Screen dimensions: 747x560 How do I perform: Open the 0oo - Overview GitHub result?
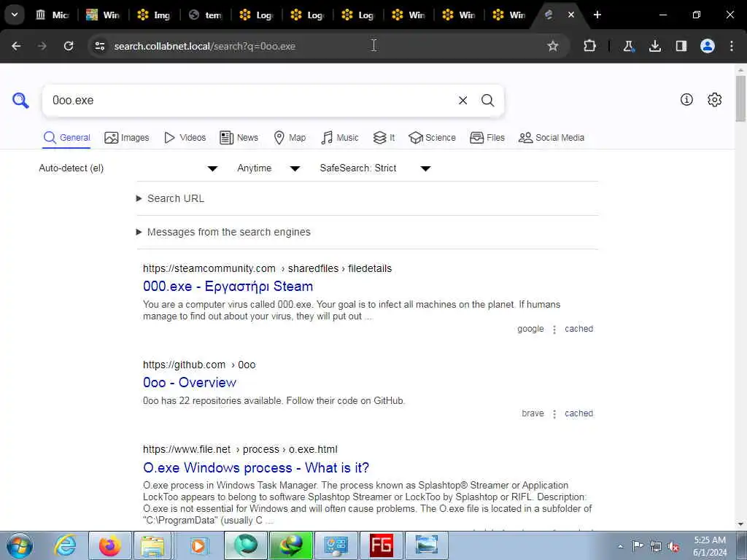(190, 382)
